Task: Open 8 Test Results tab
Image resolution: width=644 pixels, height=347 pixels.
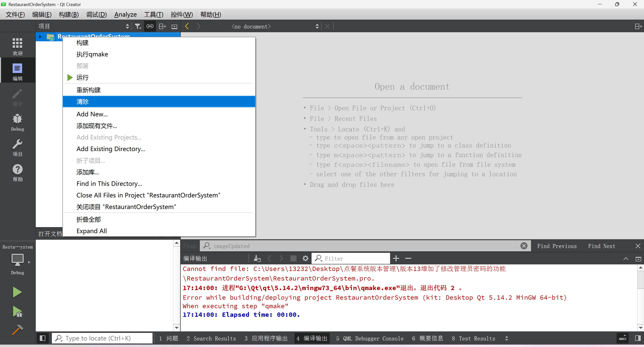Action: click(x=473, y=338)
